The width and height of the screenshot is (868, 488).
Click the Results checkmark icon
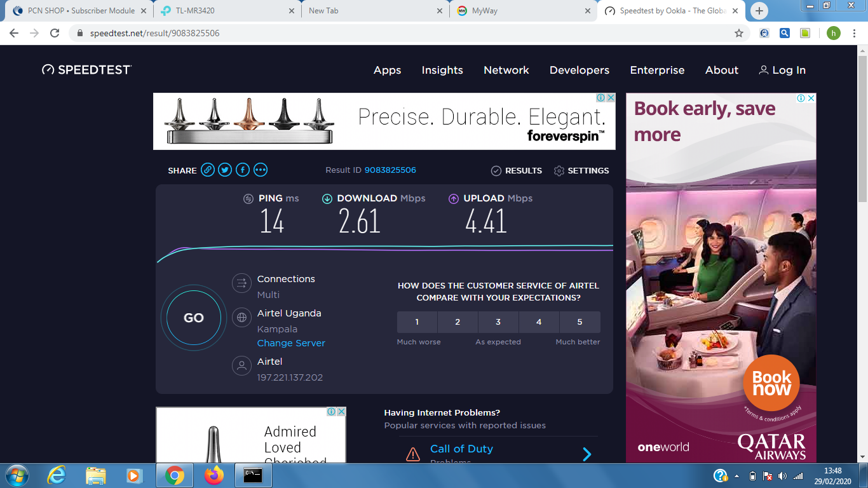(496, 171)
